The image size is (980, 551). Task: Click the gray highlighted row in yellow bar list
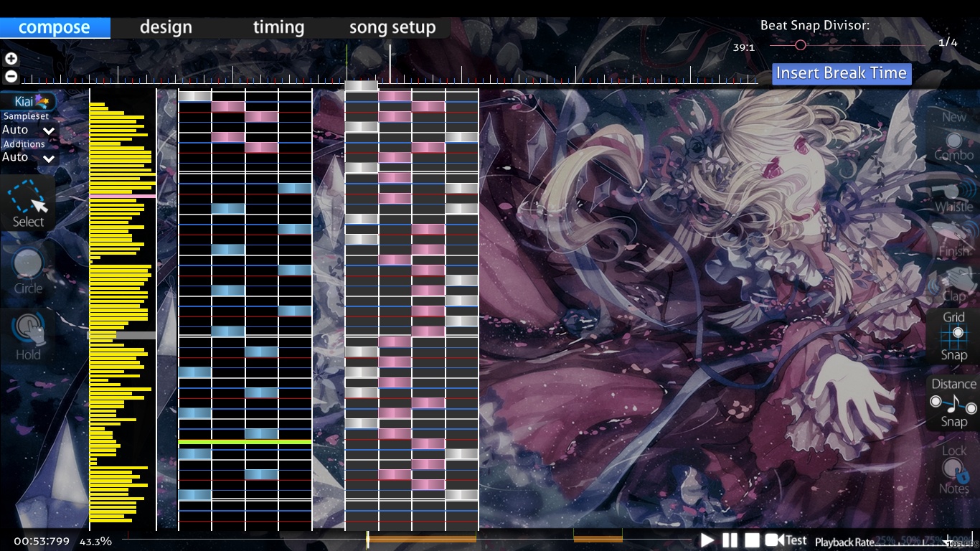tap(122, 335)
